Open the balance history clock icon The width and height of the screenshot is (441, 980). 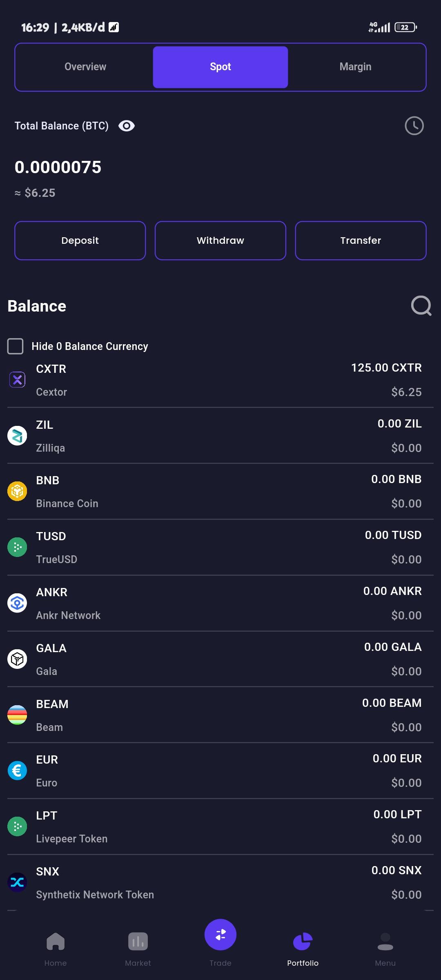(414, 126)
